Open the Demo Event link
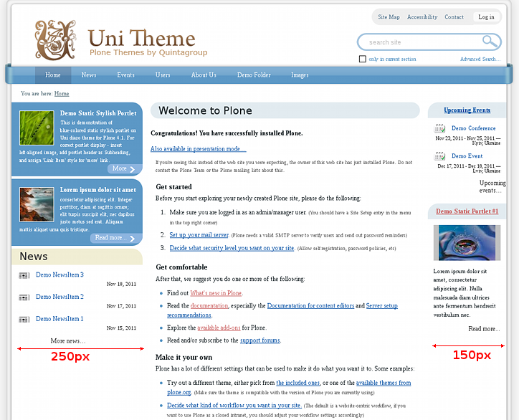519x420 pixels. [x=467, y=156]
